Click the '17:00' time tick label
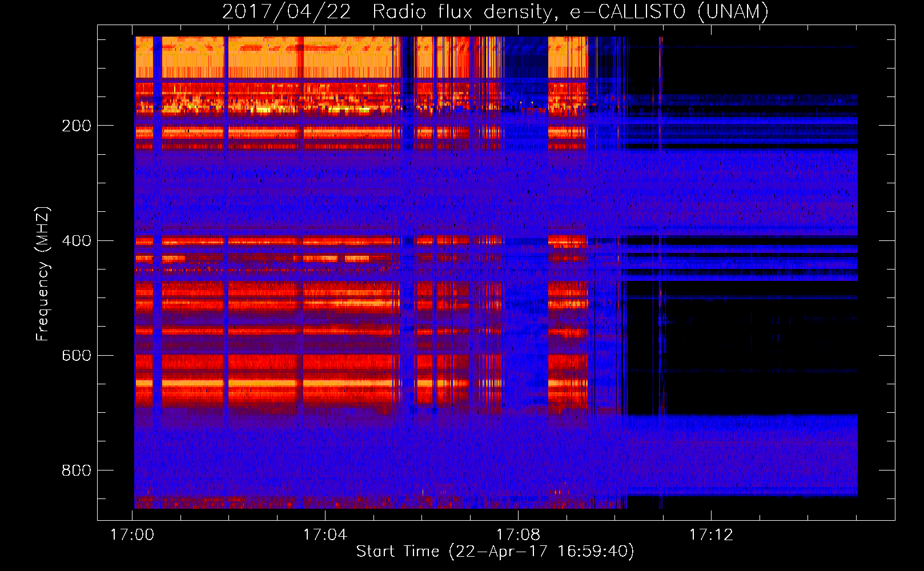Image resolution: width=924 pixels, height=571 pixels. click(132, 534)
